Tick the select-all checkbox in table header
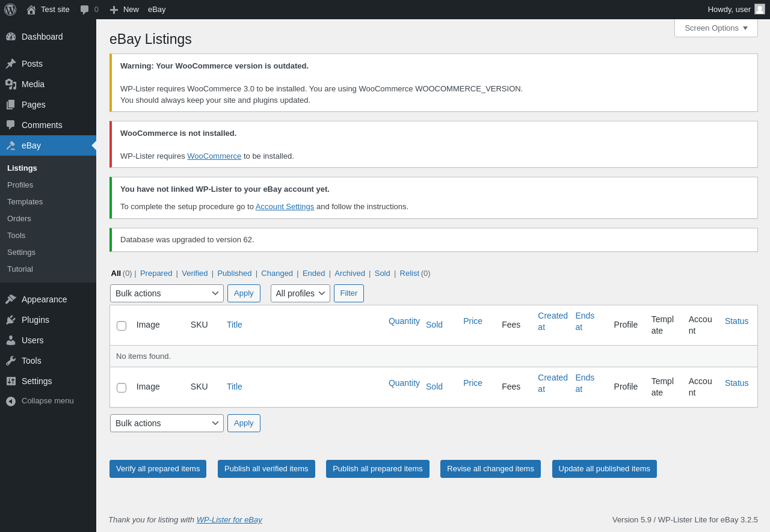Image resolution: width=770 pixels, height=532 pixels. point(122,326)
